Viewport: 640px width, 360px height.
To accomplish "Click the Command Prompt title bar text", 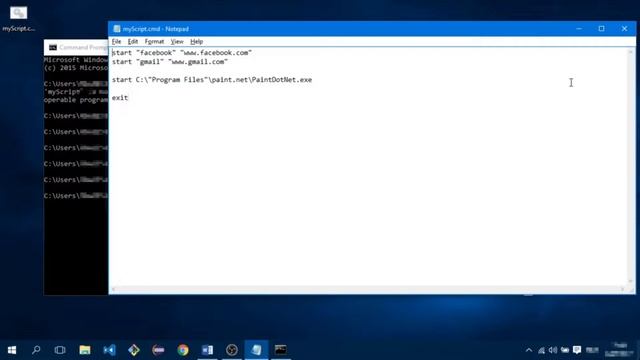I will (x=83, y=47).
